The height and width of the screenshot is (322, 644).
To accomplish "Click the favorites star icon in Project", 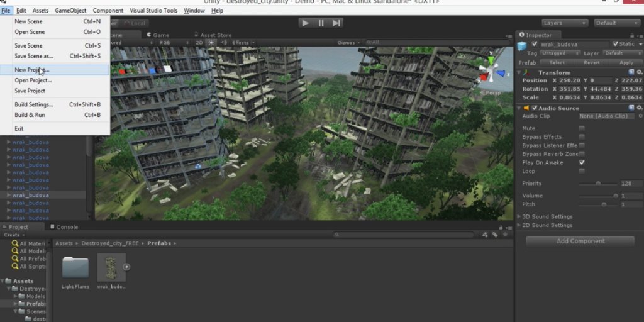I will click(505, 235).
